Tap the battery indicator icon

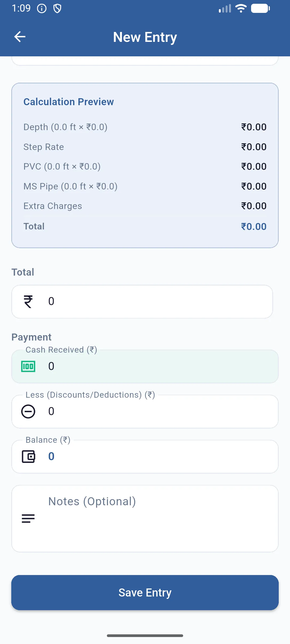point(260,9)
